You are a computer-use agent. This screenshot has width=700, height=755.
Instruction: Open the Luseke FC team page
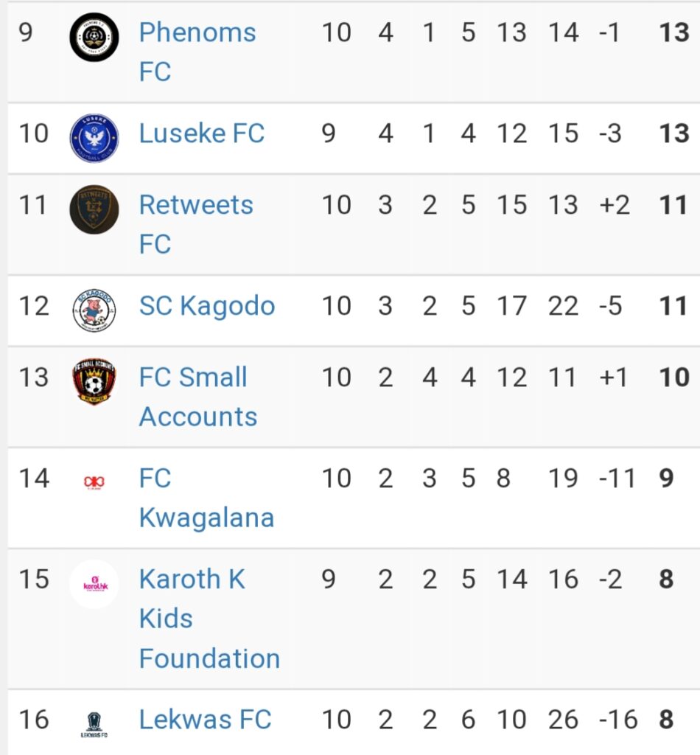(202, 133)
